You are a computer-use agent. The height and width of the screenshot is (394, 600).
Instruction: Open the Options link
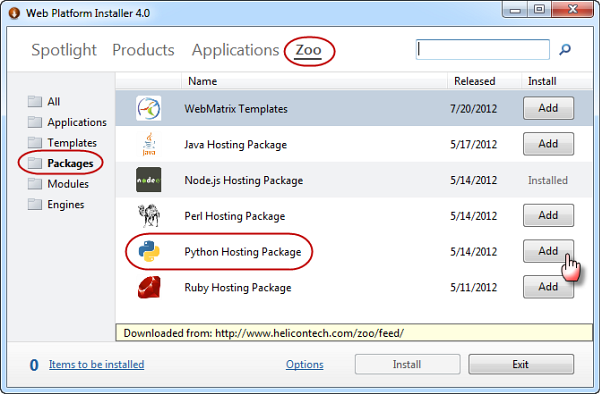click(x=305, y=365)
